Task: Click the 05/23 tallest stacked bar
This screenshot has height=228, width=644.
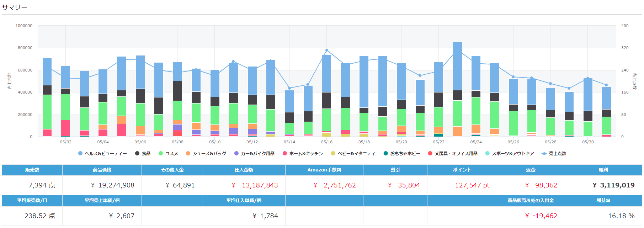Action: coord(457,89)
